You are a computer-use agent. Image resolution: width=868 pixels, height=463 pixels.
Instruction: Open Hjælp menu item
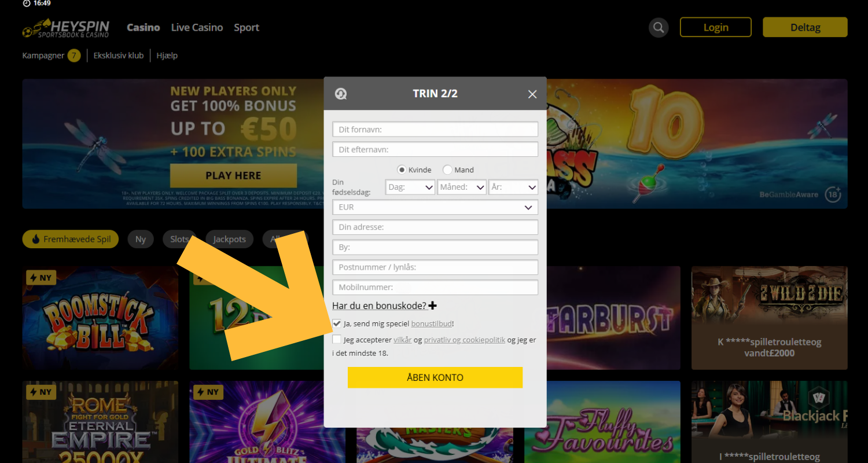(167, 56)
